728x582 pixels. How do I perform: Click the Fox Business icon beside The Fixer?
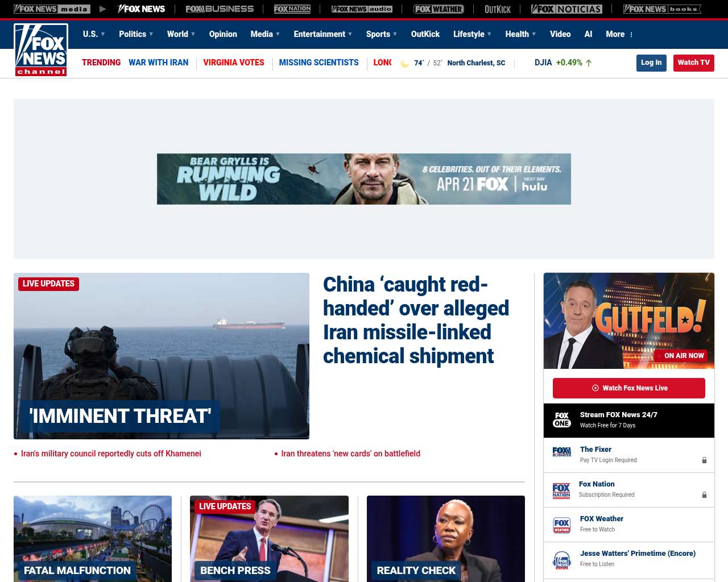[562, 452]
